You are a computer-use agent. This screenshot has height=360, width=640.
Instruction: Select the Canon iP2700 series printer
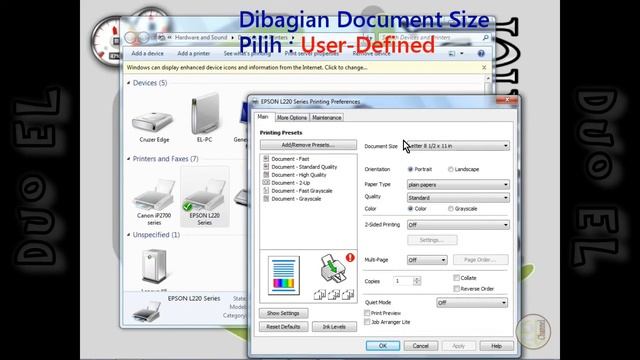(154, 195)
